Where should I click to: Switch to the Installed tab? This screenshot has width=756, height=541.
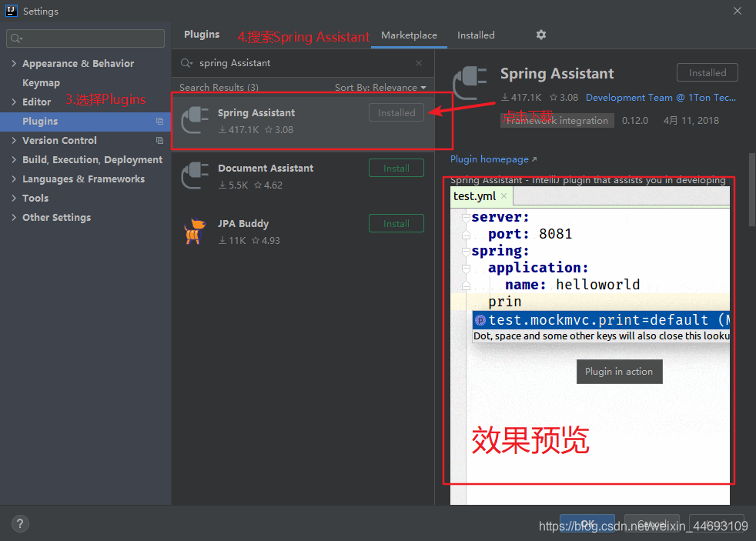point(476,35)
